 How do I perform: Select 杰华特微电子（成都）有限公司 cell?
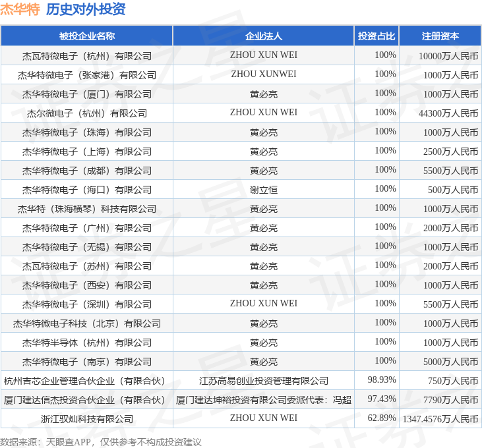(87, 171)
